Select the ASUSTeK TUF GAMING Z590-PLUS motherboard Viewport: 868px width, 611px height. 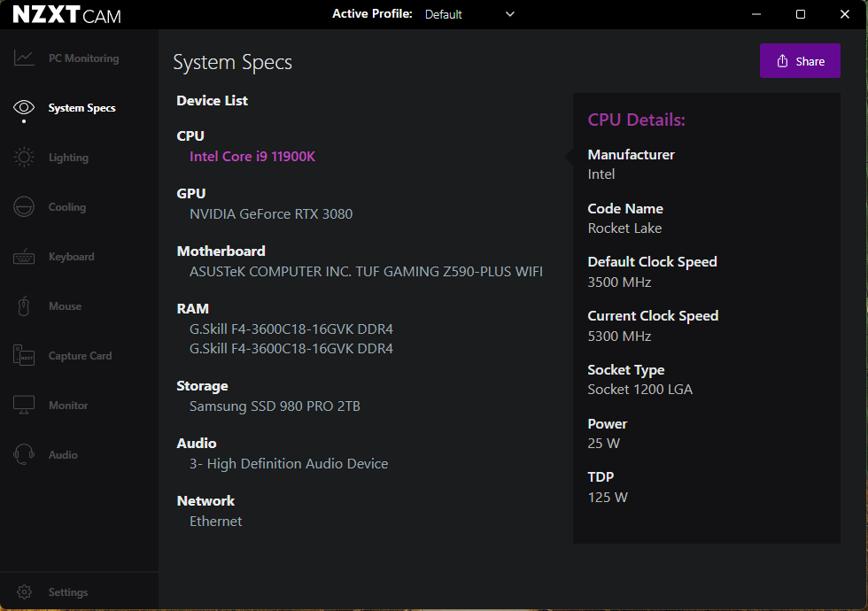(x=366, y=272)
